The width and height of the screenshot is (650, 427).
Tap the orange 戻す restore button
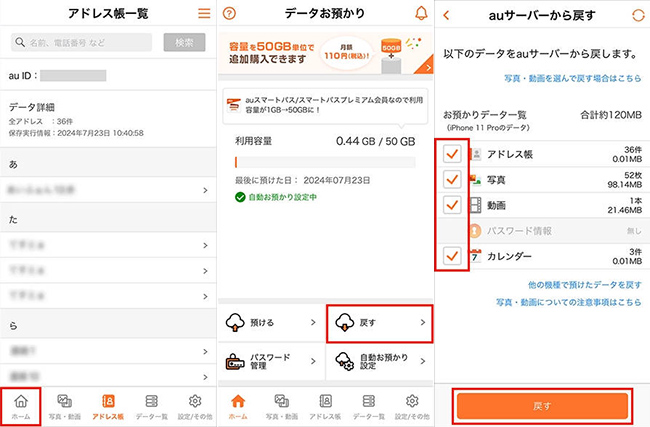[542, 406]
